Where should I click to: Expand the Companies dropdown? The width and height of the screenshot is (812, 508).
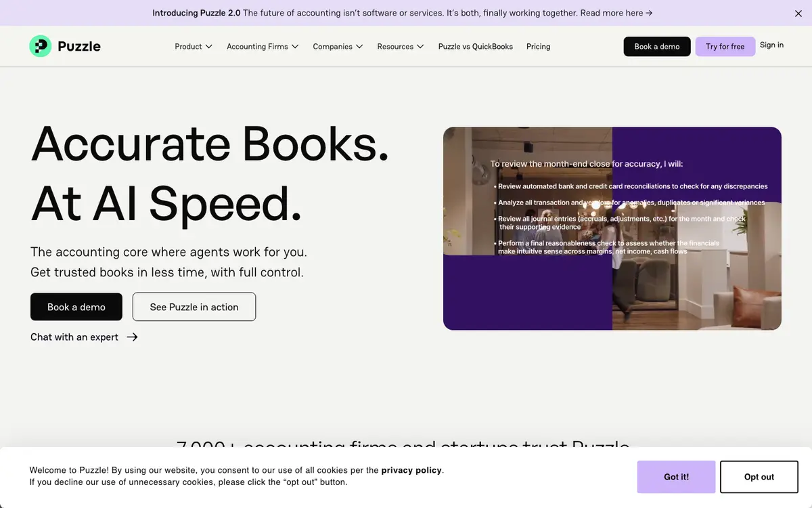pos(338,47)
